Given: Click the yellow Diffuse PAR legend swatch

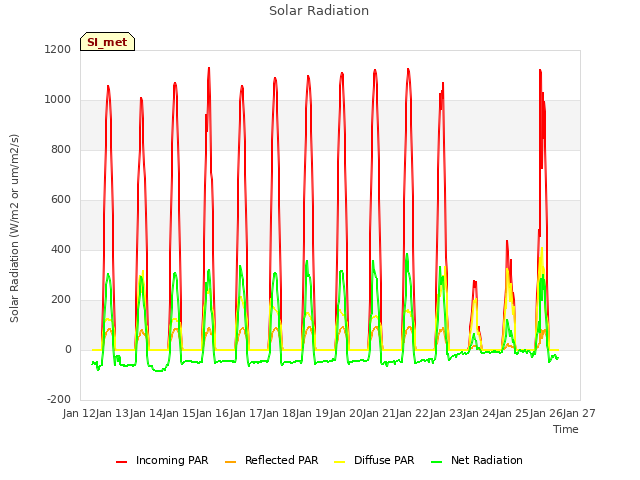Looking at the screenshot, I should click(x=340, y=462).
